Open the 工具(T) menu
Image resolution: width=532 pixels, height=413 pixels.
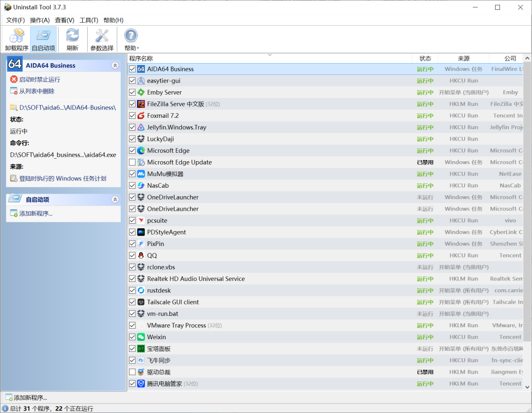tap(89, 20)
